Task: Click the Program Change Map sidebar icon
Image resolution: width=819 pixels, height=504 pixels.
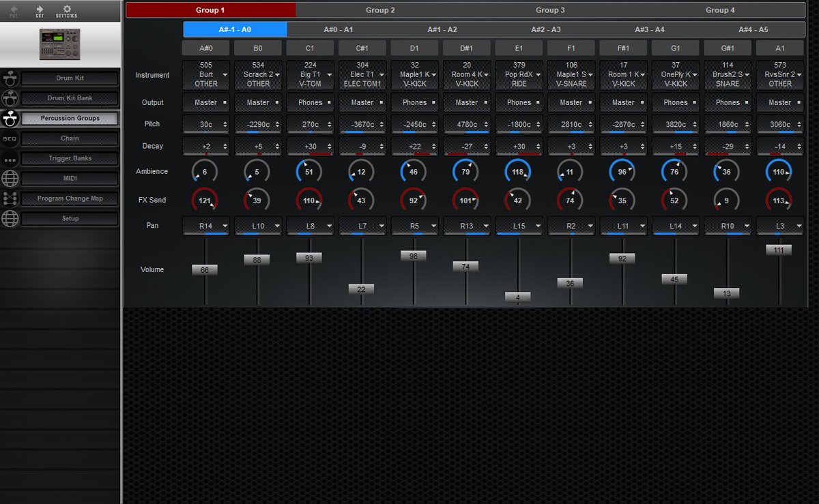Action: point(10,198)
